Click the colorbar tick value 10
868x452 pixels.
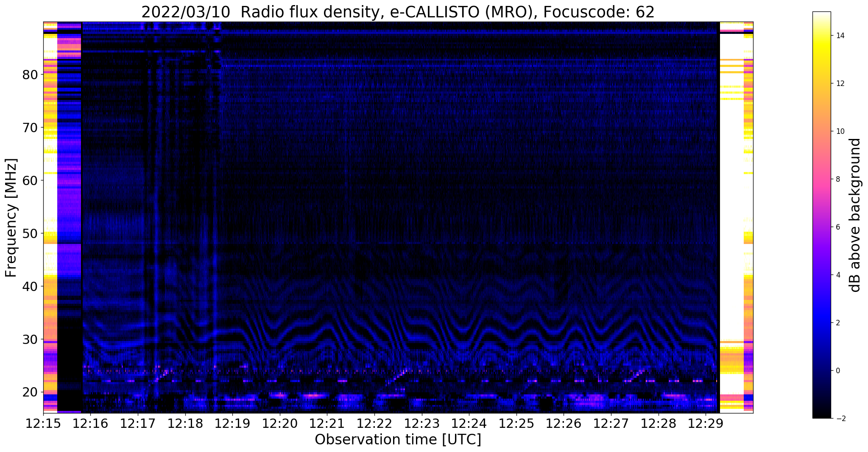pos(840,131)
